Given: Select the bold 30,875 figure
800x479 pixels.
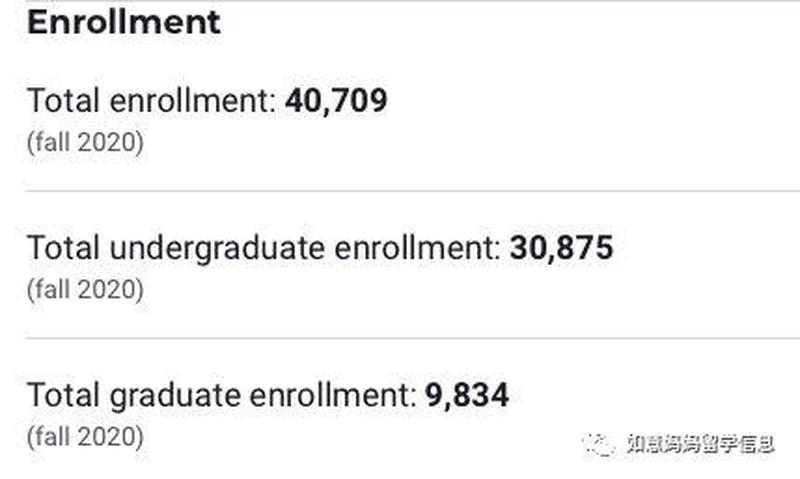Looking at the screenshot, I should coord(561,248).
